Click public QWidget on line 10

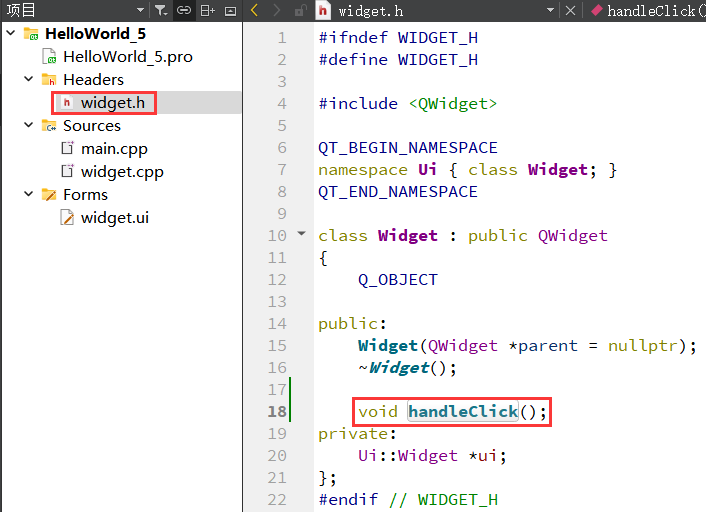tap(538, 236)
